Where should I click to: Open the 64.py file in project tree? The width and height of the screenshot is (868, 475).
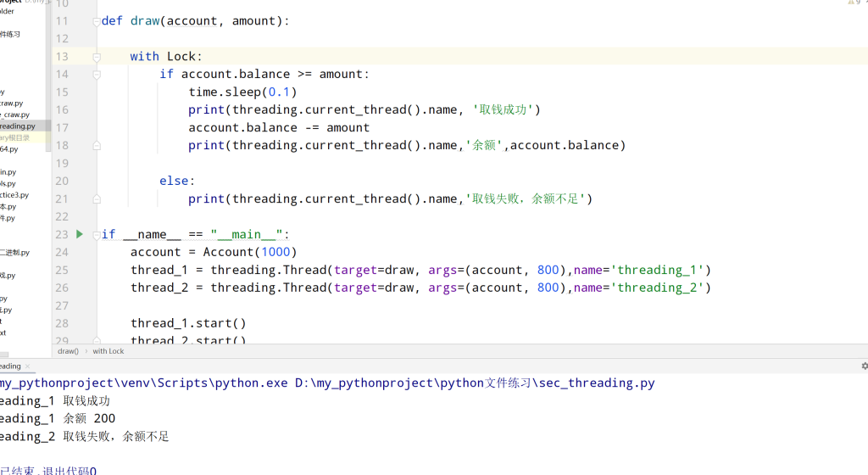tap(8, 148)
